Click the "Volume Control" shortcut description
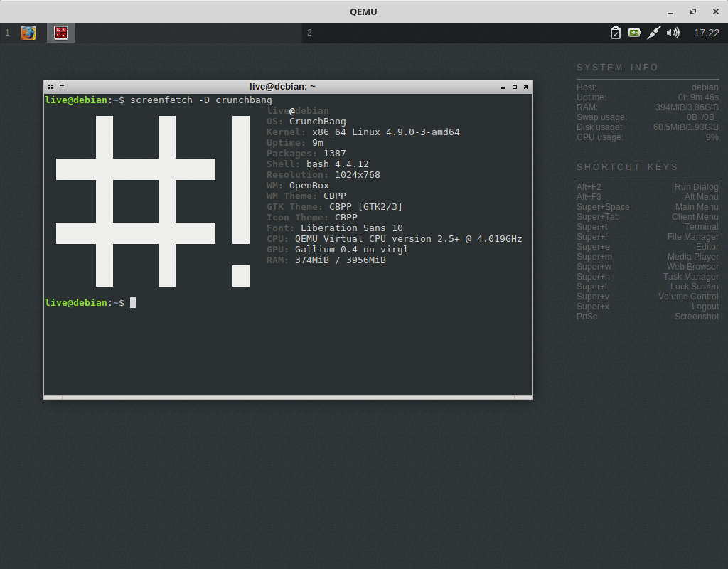728x569 pixels. click(x=688, y=297)
